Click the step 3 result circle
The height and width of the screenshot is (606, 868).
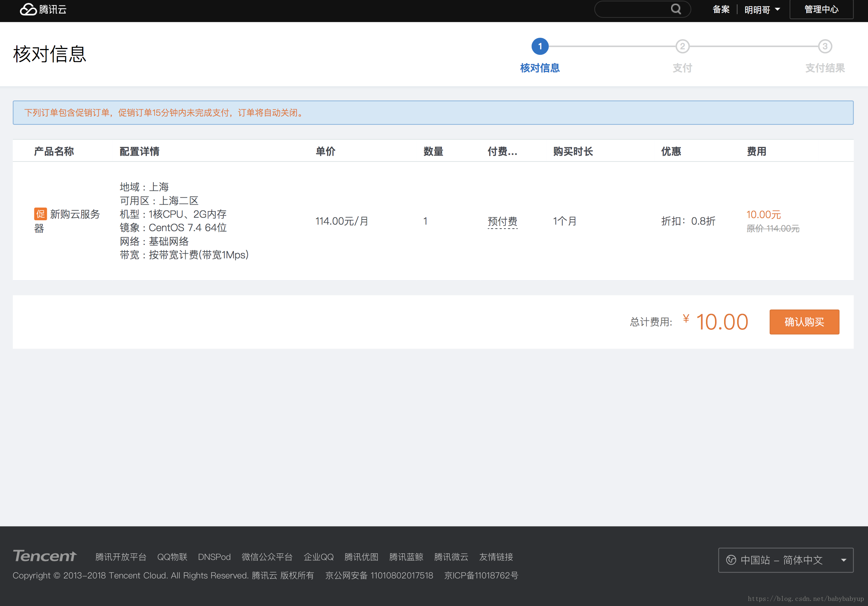click(x=824, y=46)
